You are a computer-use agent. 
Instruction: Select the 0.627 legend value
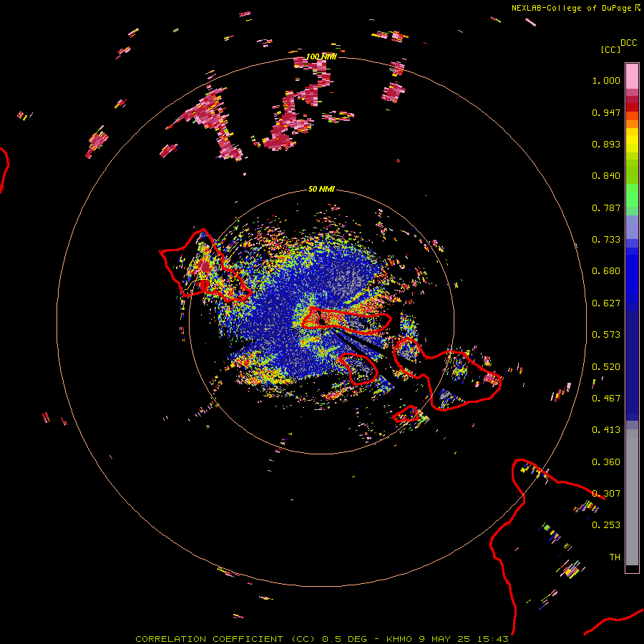(606, 303)
